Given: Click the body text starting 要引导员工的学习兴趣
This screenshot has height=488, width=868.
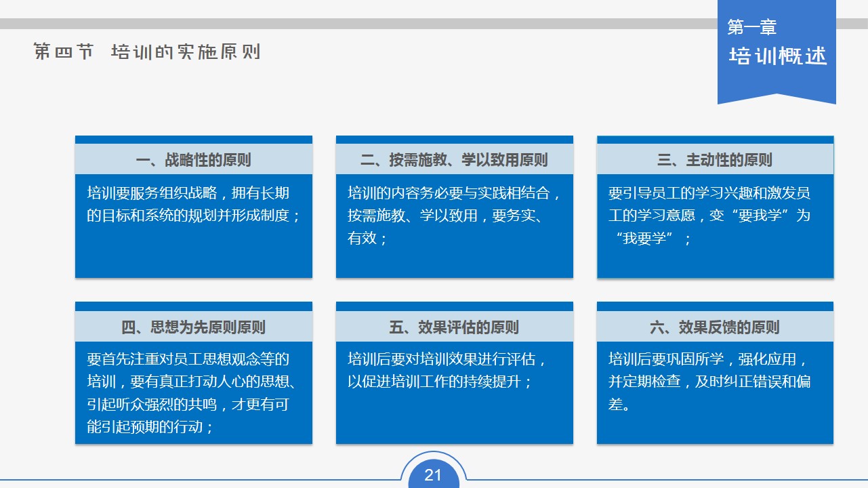Looking at the screenshot, I should tap(709, 216).
